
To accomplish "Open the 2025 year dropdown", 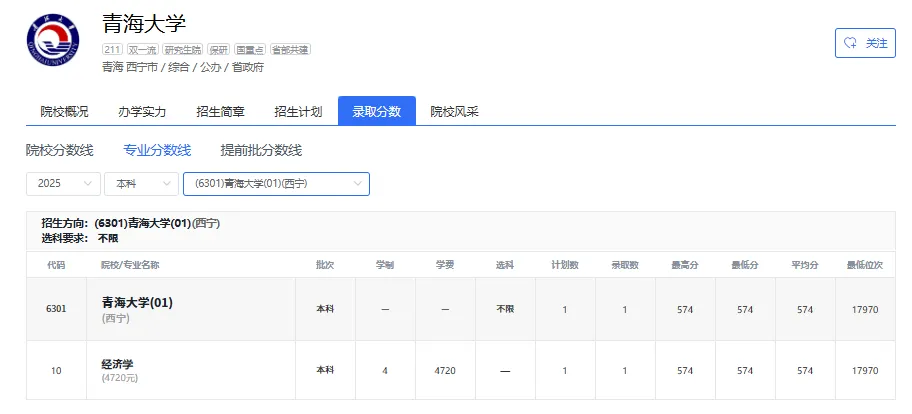I will [x=63, y=184].
